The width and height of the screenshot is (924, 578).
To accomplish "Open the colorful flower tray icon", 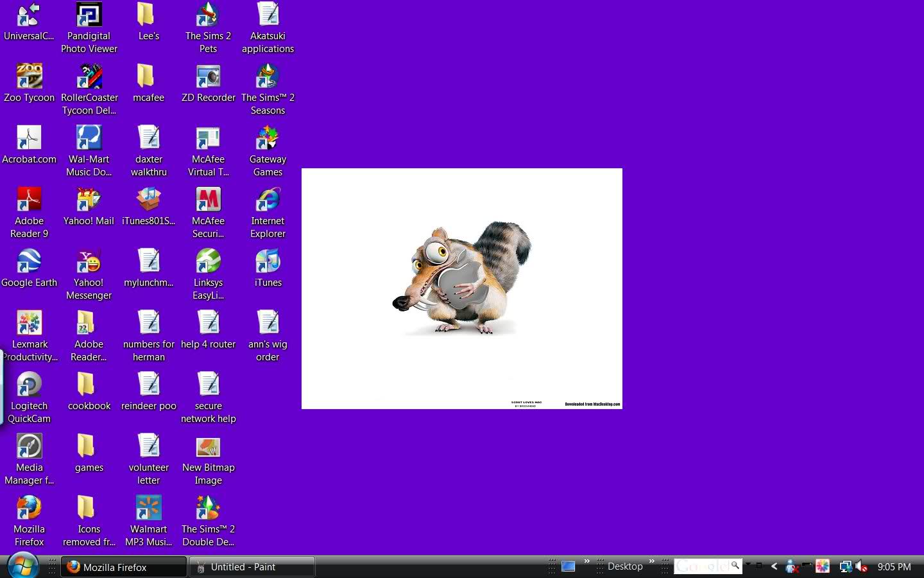I will point(823,566).
